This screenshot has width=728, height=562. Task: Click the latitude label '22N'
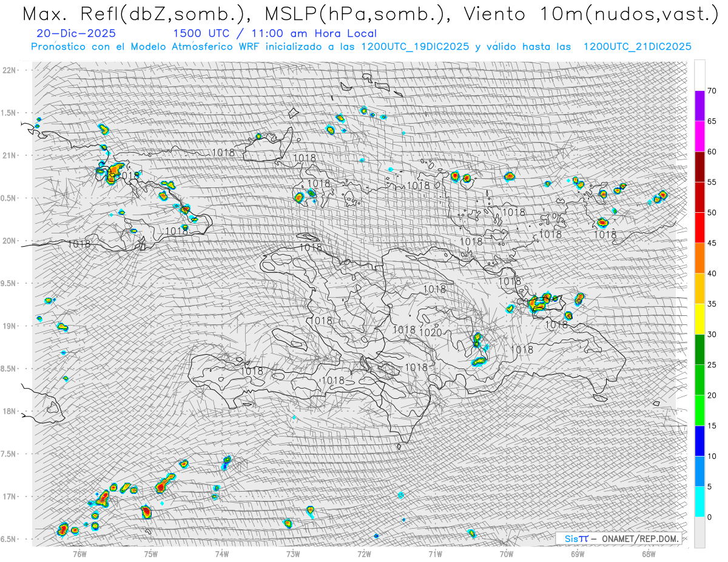point(10,70)
